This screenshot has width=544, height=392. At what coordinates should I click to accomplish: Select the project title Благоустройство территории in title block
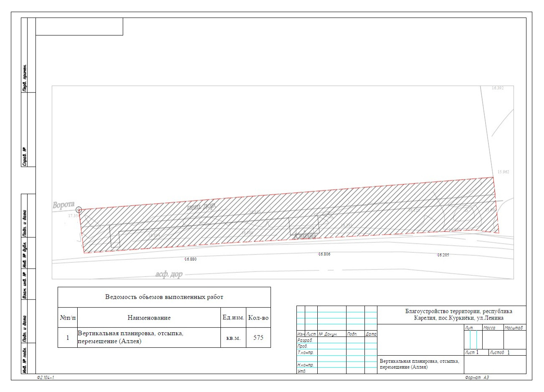[x=458, y=314]
